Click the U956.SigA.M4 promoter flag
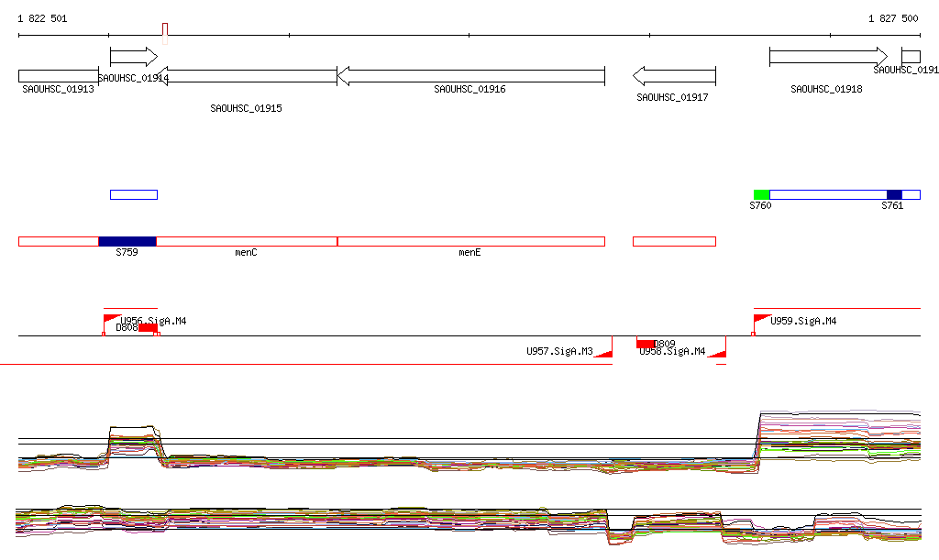Screen dimensions: 939x560 (x=111, y=320)
